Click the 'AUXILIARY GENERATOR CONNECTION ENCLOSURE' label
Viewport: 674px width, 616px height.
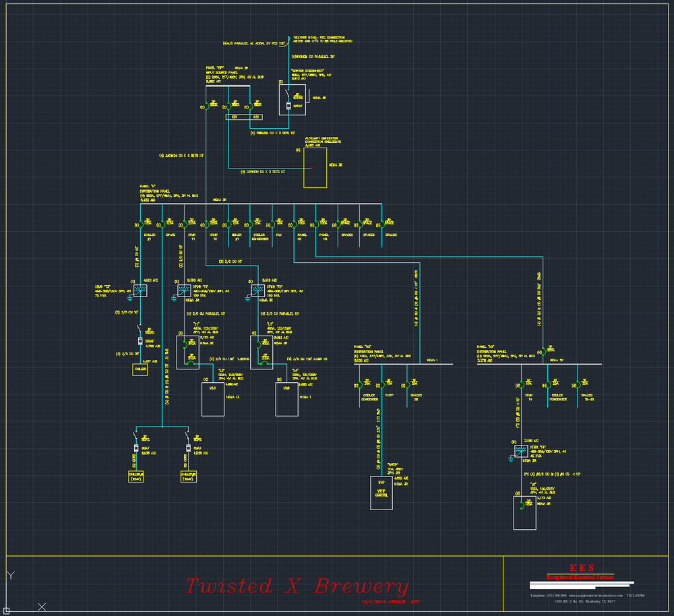point(323,140)
